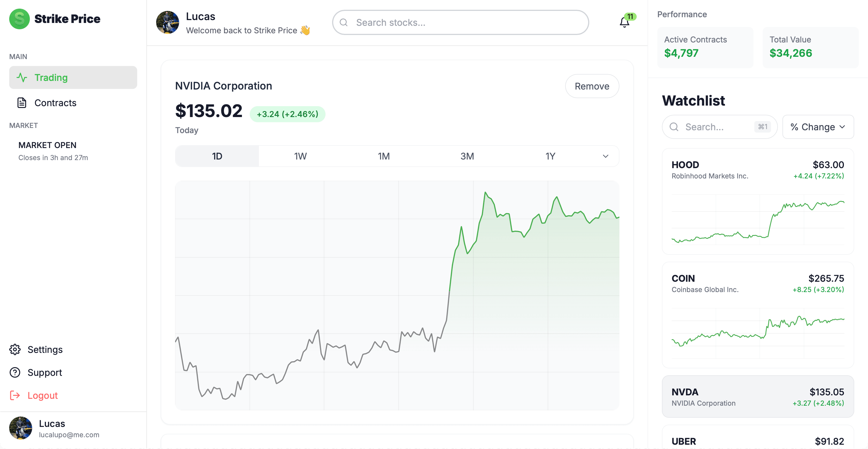This screenshot has height=449, width=868.
Task: Click the Trading pulse icon in sidebar
Action: (x=22, y=77)
